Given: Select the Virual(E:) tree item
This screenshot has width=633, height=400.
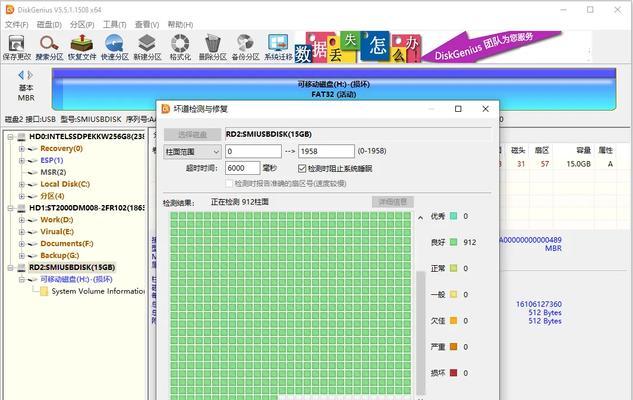Looking at the screenshot, I should point(57,232).
